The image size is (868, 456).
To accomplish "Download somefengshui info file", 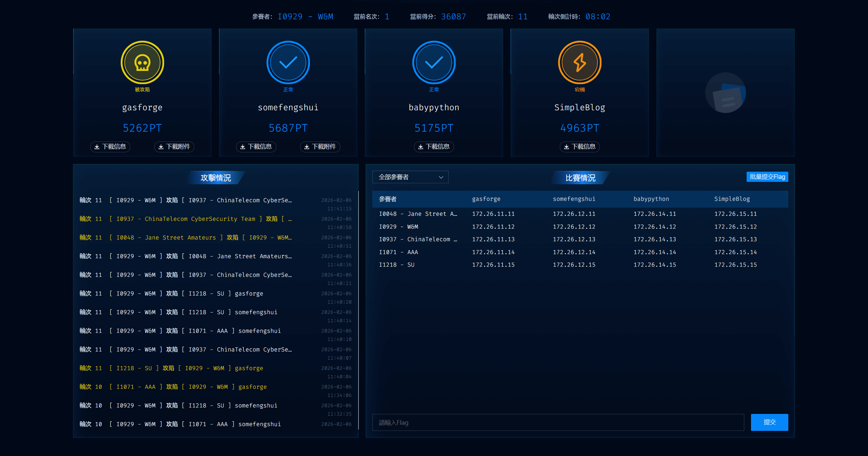I will point(256,147).
